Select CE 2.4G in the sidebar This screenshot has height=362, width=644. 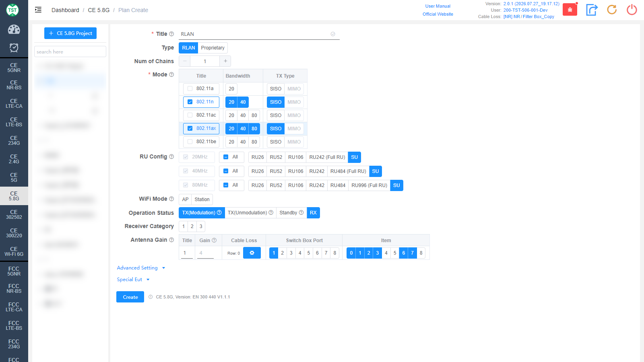click(x=14, y=159)
